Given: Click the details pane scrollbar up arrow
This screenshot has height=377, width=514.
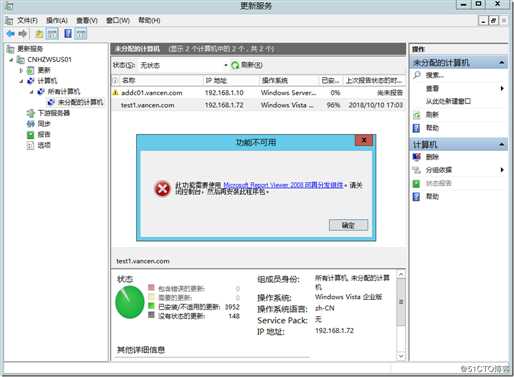Looking at the screenshot, I should pyautogui.click(x=401, y=275).
